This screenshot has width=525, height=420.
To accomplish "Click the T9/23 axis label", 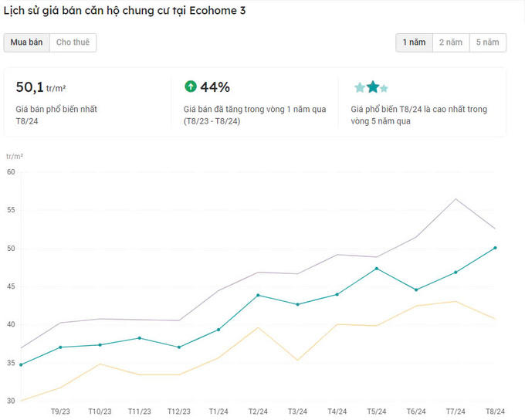I will 60,412.
